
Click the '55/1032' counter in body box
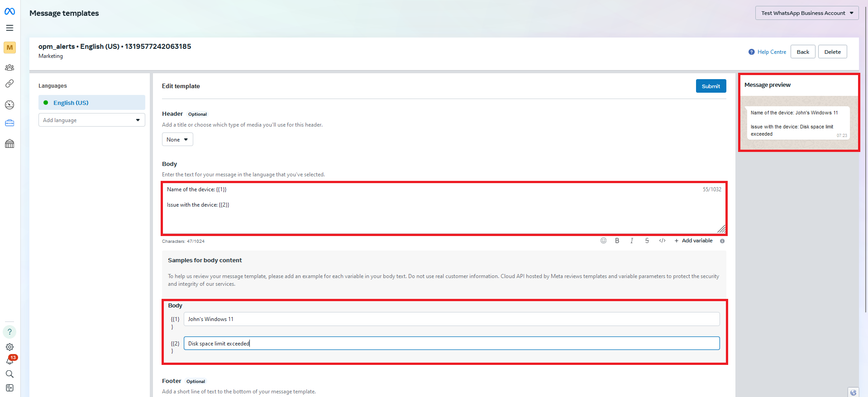712,189
